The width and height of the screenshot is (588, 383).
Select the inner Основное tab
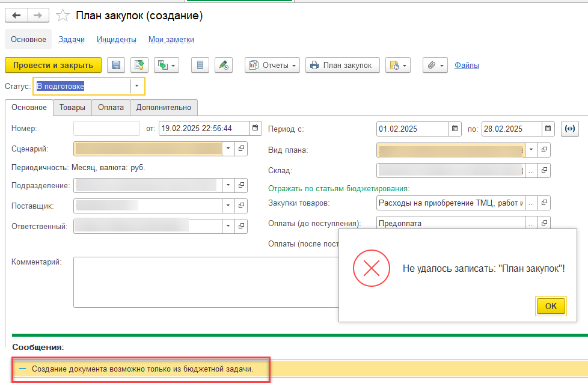[x=29, y=107]
